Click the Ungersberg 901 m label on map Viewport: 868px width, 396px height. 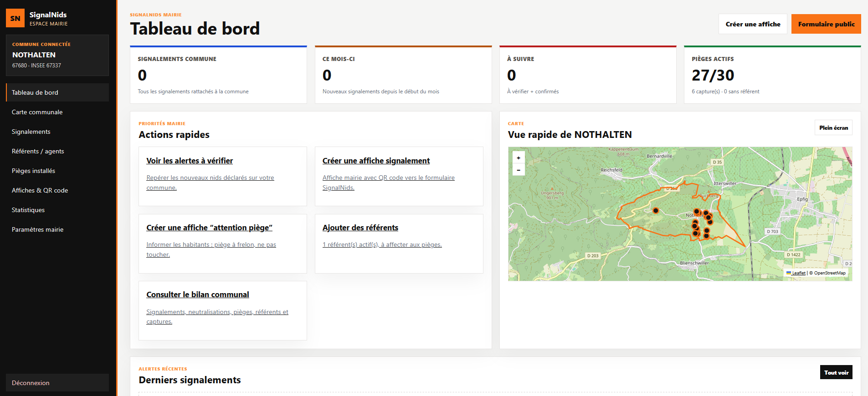coord(552,195)
